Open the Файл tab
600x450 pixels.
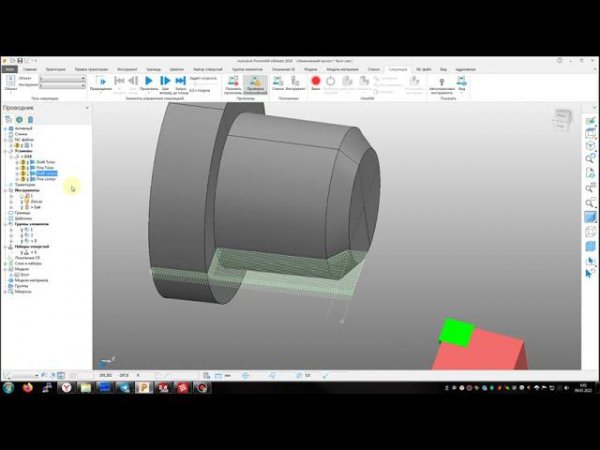tap(9, 69)
